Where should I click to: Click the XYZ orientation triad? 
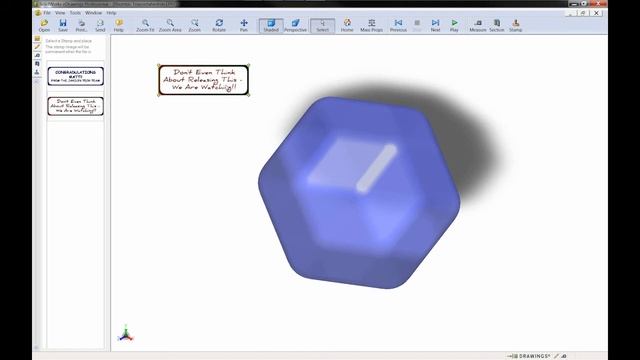coord(126,333)
